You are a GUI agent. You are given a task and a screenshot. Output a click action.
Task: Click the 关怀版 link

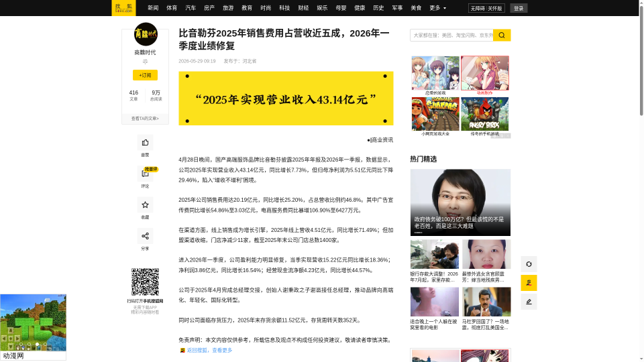tap(495, 8)
